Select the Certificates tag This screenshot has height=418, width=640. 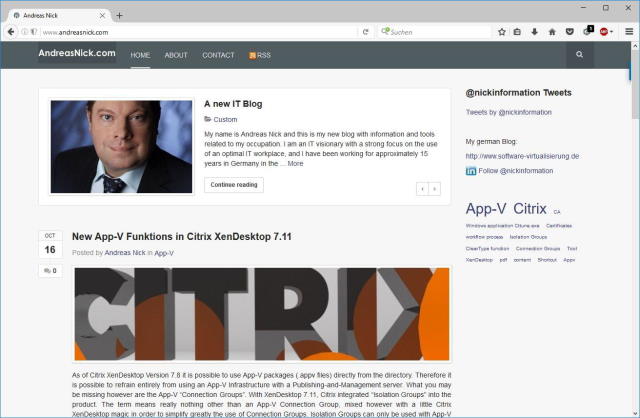click(x=559, y=226)
